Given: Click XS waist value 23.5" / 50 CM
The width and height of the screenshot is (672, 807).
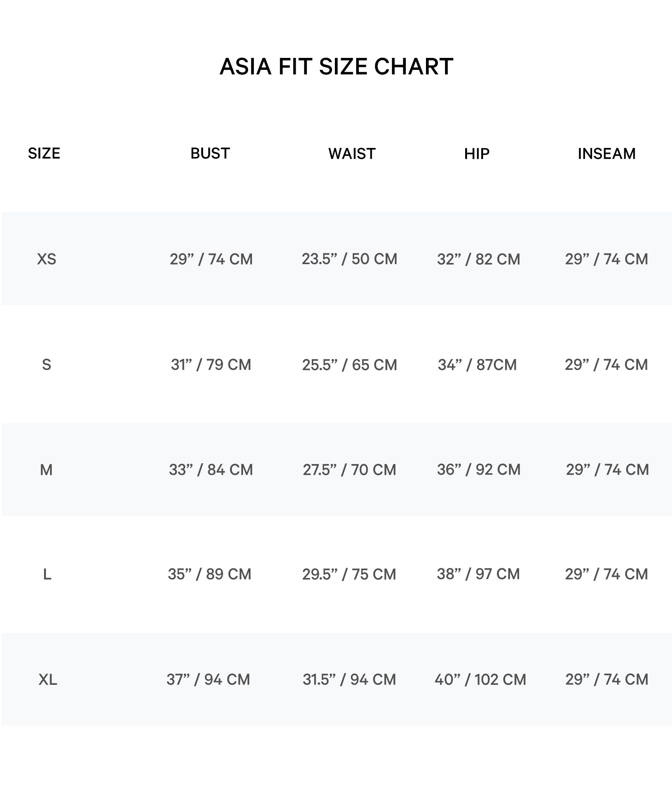Looking at the screenshot, I should (349, 259).
